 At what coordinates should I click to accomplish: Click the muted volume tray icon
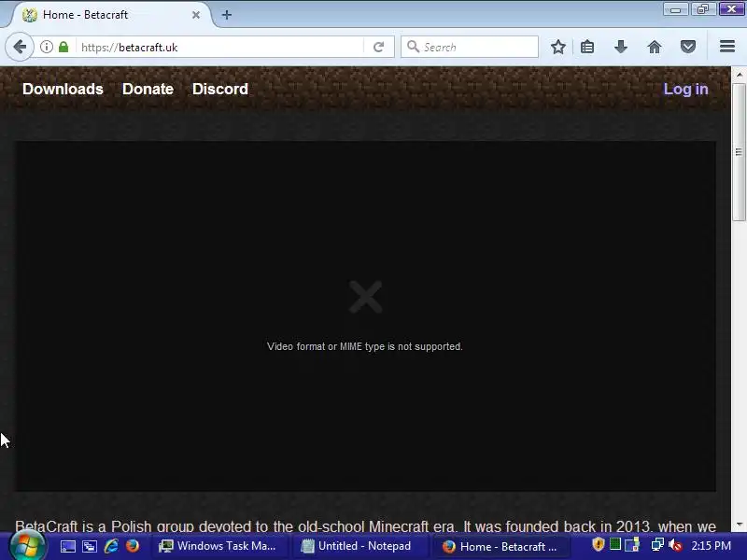click(x=674, y=545)
